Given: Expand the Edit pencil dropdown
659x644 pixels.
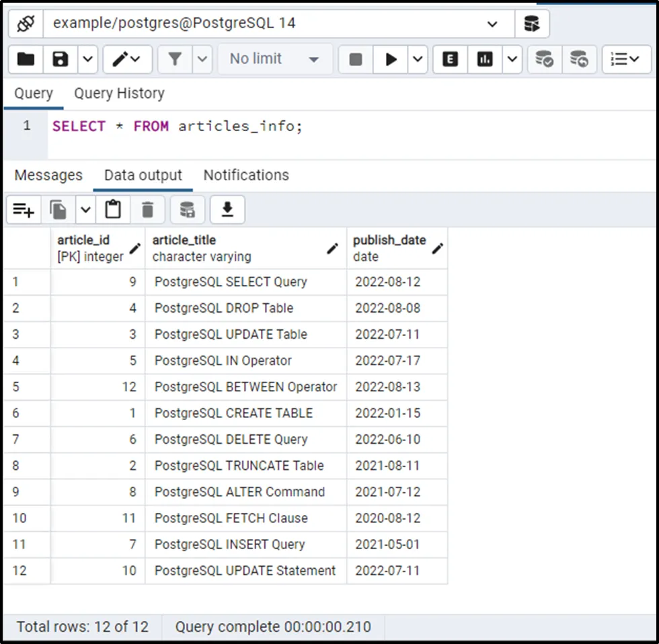Looking at the screenshot, I should [126, 59].
